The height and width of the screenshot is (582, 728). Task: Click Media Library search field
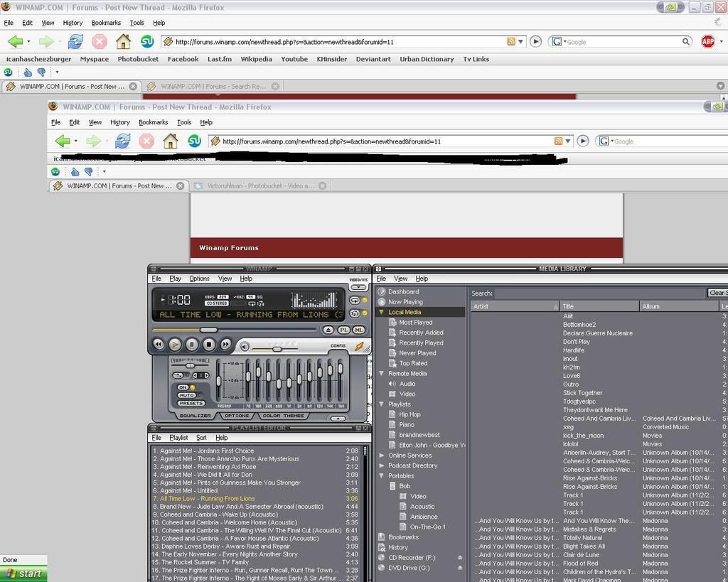click(599, 293)
